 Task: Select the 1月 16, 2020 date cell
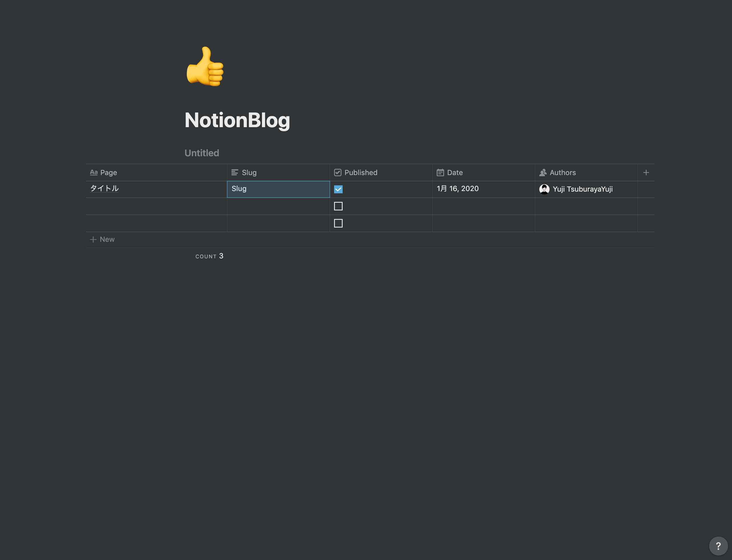(x=483, y=189)
